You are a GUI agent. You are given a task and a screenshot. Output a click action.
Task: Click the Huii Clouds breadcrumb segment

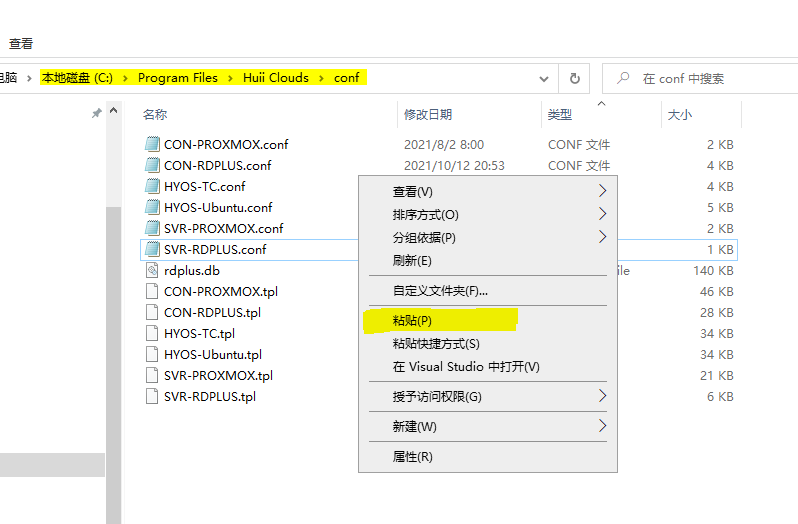click(275, 78)
